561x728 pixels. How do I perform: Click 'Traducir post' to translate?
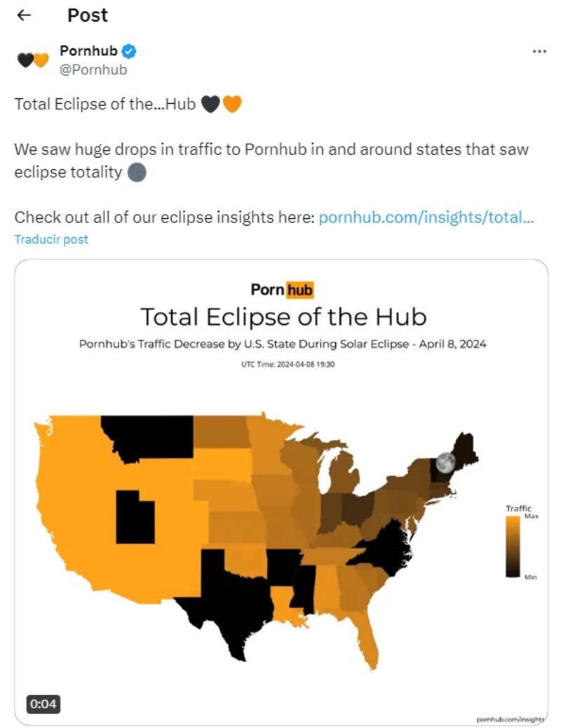click(x=51, y=239)
